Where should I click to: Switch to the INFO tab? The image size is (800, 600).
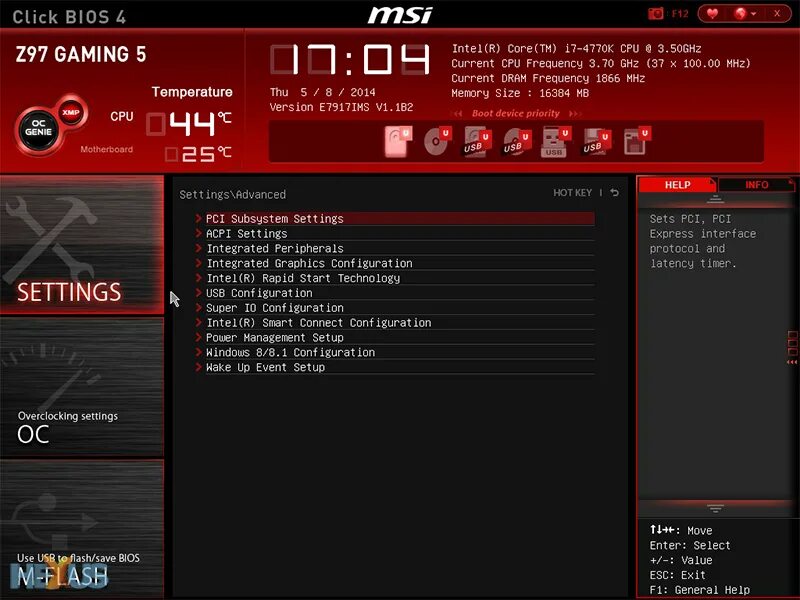(756, 185)
